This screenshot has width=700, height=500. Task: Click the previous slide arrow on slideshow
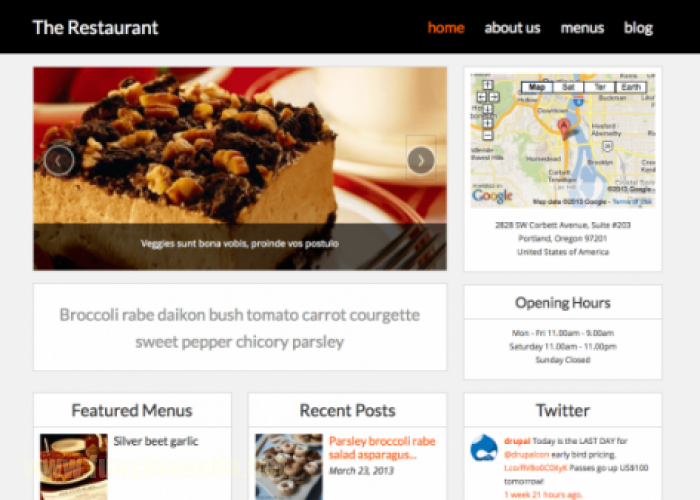(59, 160)
